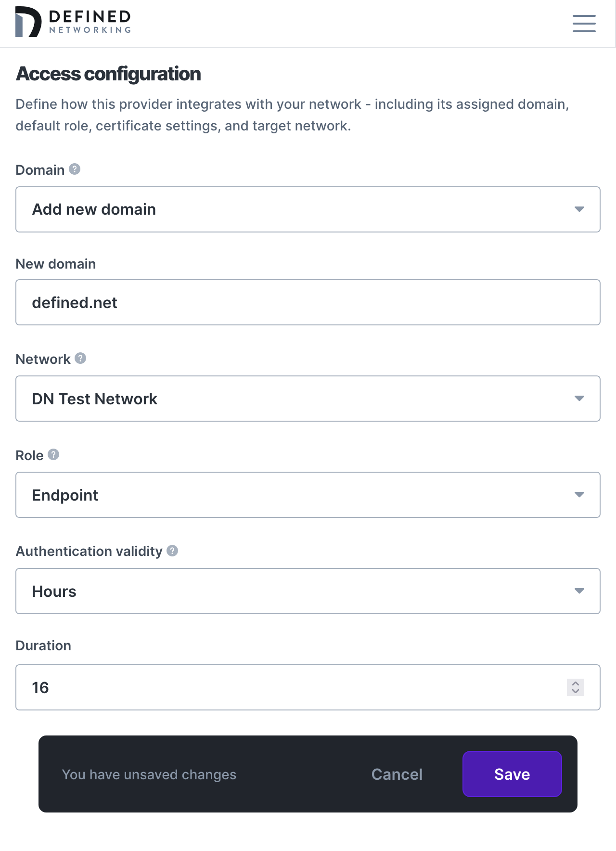
Task: Click the DN Test Network field
Action: (308, 399)
